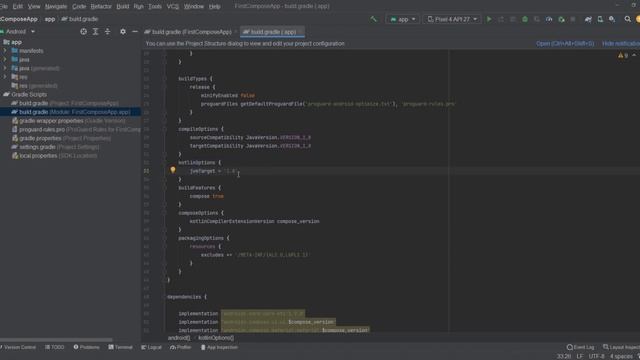
Task: Click the Make Project hammer icon
Action: pyautogui.click(x=373, y=19)
